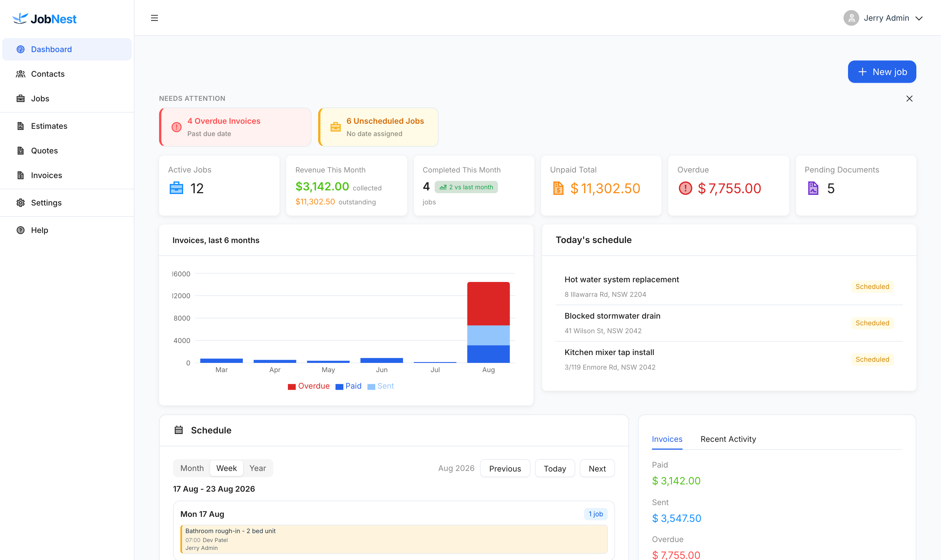Screen dimensions: 941x560
Task: Click the Pending Documents purple file icon
Action: click(813, 188)
